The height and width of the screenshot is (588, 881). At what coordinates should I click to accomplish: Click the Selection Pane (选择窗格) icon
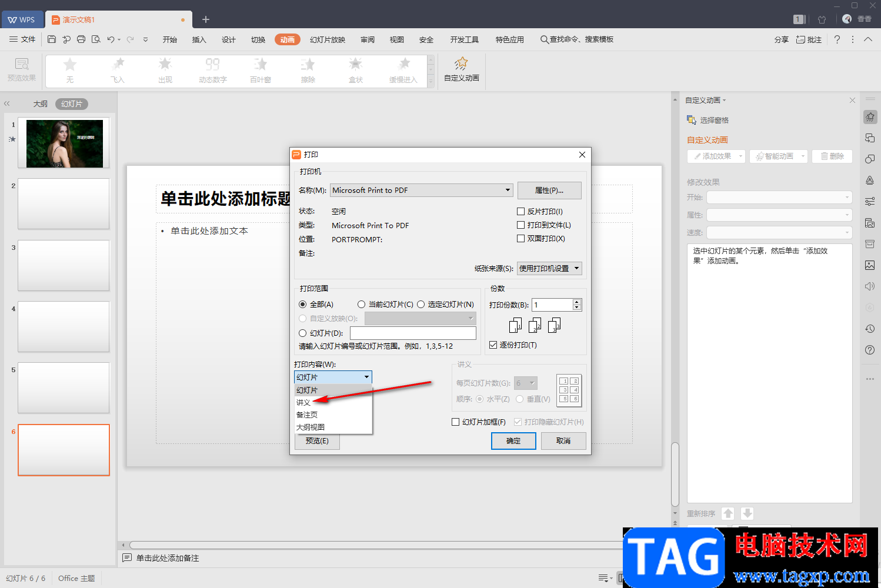(x=692, y=120)
